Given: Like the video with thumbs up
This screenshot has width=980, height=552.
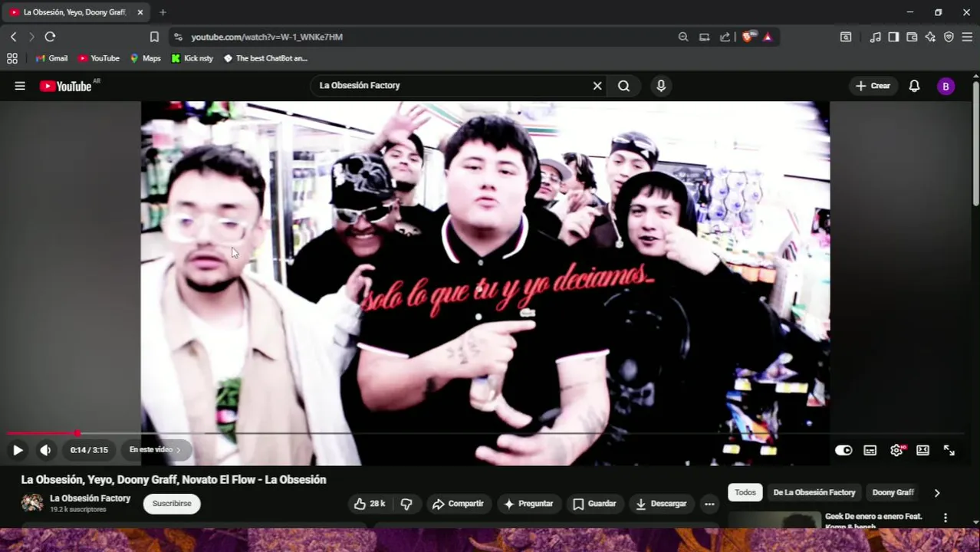Looking at the screenshot, I should click(369, 504).
